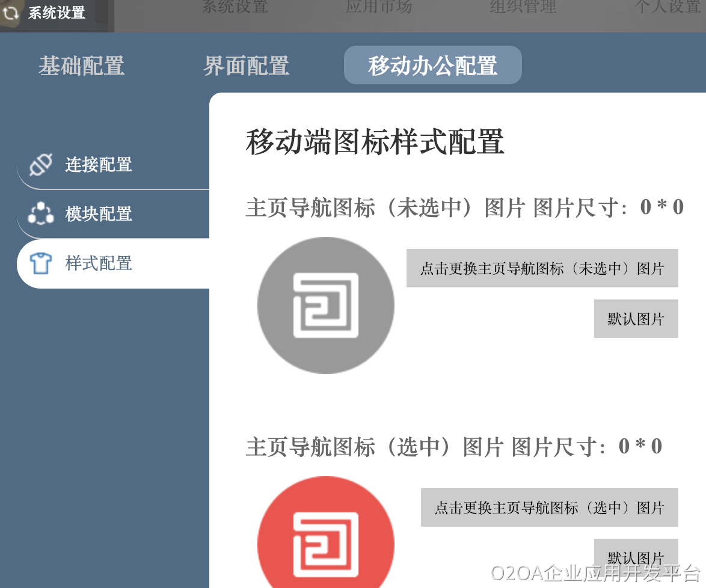Switch to the 基础配置 tab
706x588 pixels.
(82, 66)
